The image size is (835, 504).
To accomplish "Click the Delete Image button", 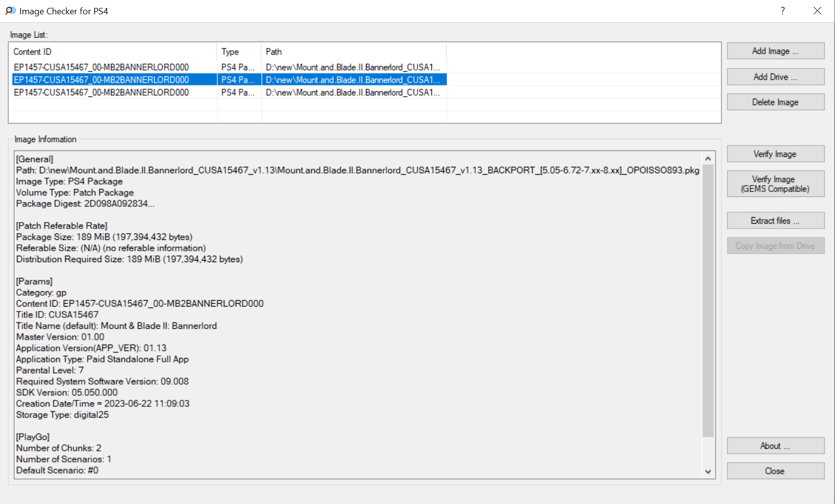I will click(x=775, y=102).
